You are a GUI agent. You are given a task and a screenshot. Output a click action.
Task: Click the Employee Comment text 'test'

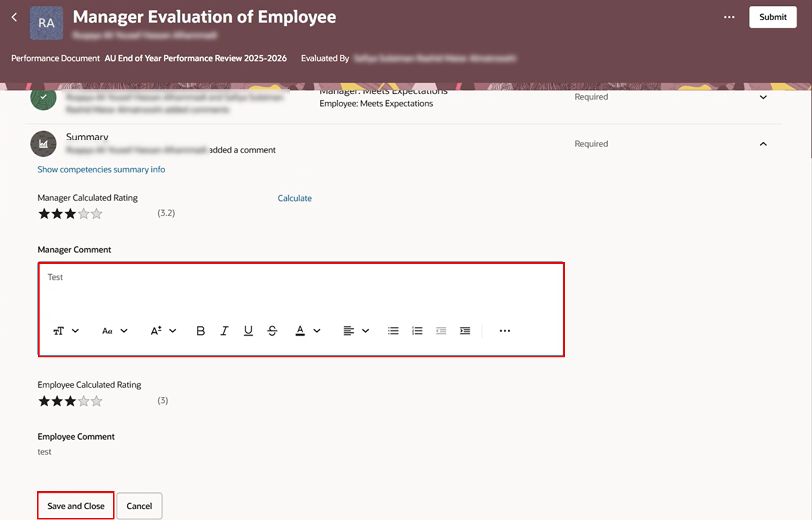tap(44, 452)
